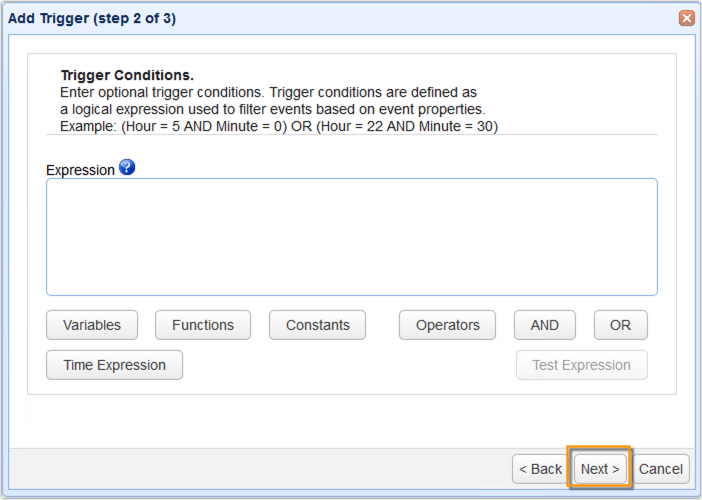Close the Add Trigger dialog with the X

click(x=686, y=18)
